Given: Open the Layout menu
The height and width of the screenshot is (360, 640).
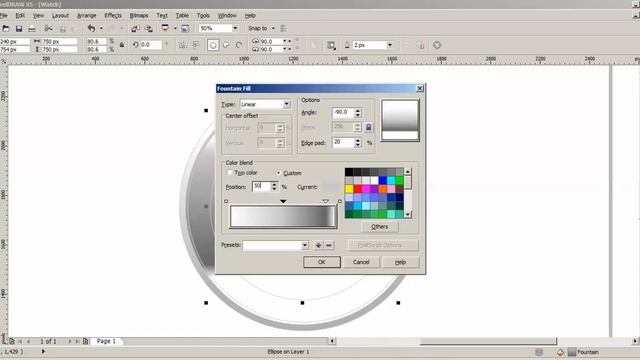Looking at the screenshot, I should coord(60,16).
